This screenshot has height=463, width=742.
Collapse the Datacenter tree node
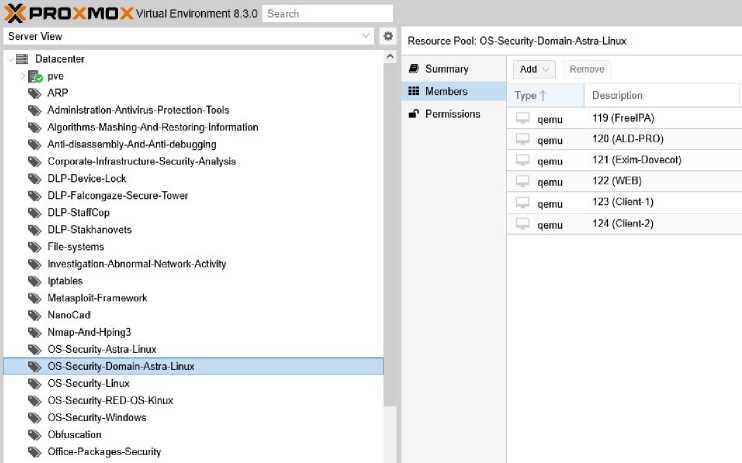[x=10, y=59]
